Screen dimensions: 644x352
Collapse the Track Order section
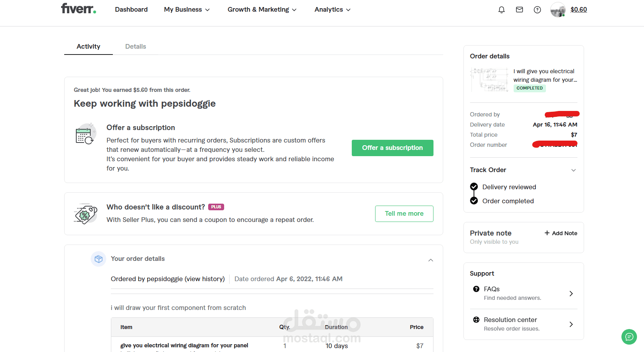pos(573,170)
